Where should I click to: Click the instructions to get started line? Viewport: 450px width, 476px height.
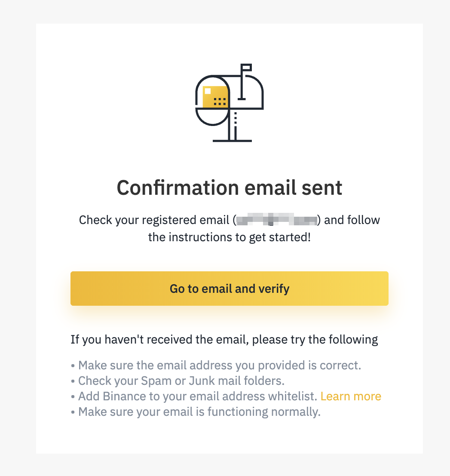point(230,237)
